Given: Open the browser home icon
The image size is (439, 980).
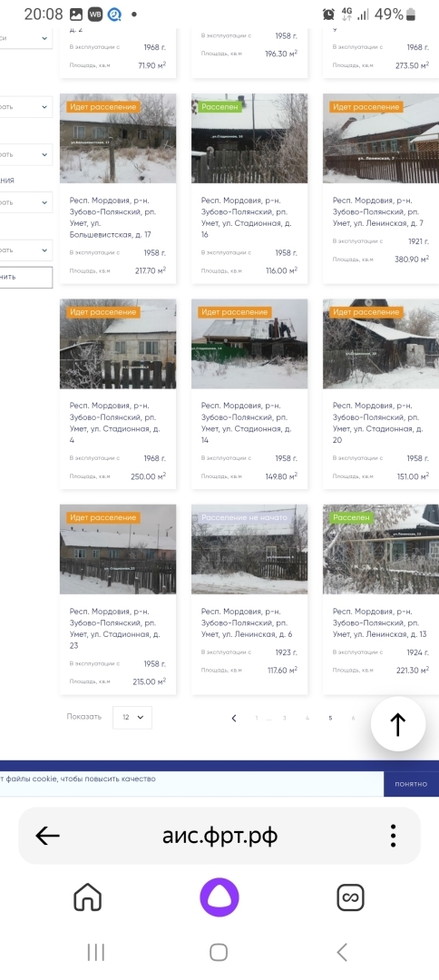Looking at the screenshot, I should coord(87,897).
